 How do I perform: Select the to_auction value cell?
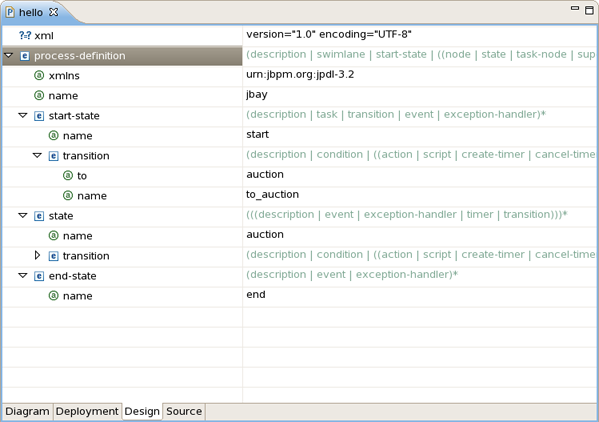coord(420,196)
